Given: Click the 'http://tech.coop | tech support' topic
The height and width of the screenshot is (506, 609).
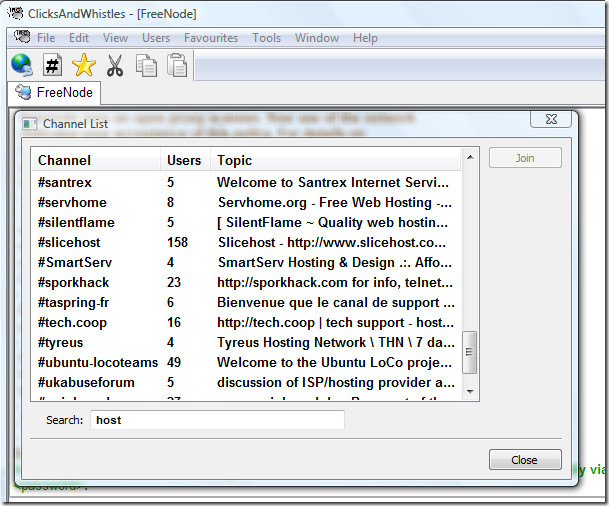Looking at the screenshot, I should point(311,322).
